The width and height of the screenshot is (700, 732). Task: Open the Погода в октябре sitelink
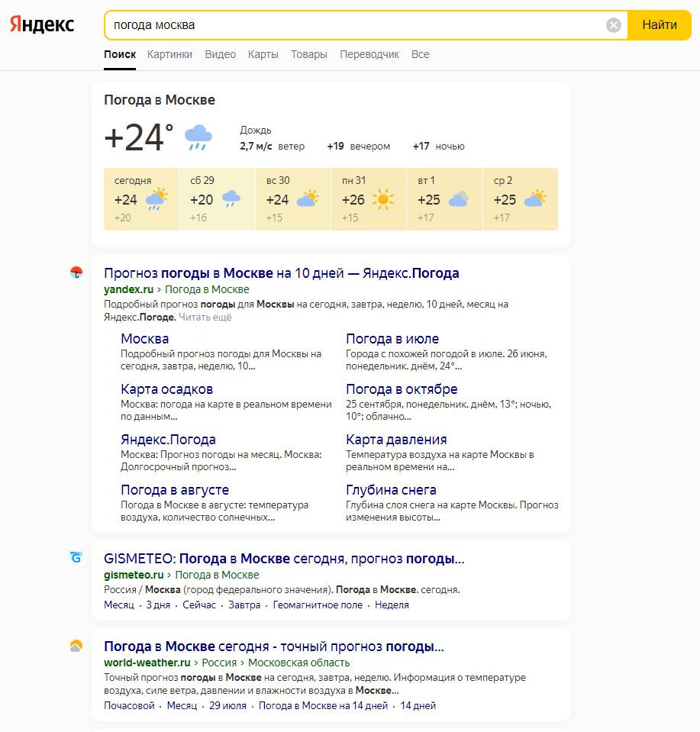point(402,389)
